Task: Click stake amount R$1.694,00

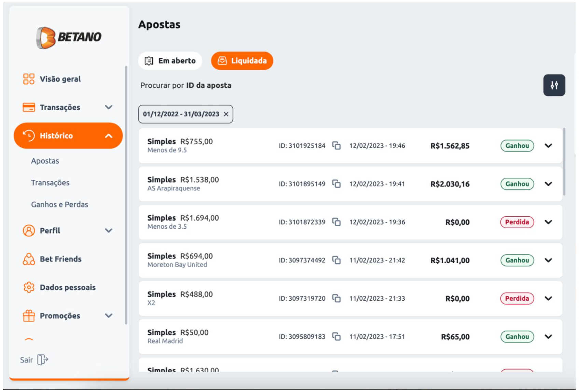Action: pyautogui.click(x=199, y=218)
